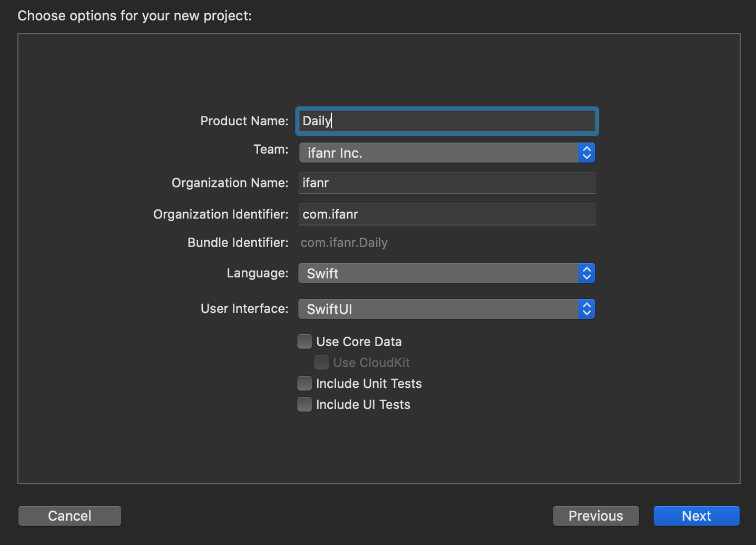This screenshot has height=545, width=756.
Task: Click the Include Unit Tests label
Action: pyautogui.click(x=369, y=383)
